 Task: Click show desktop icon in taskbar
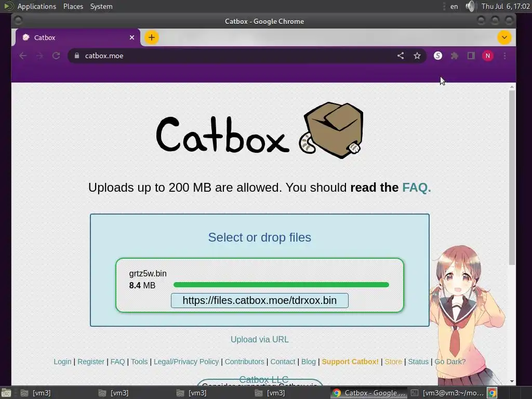pos(6,393)
